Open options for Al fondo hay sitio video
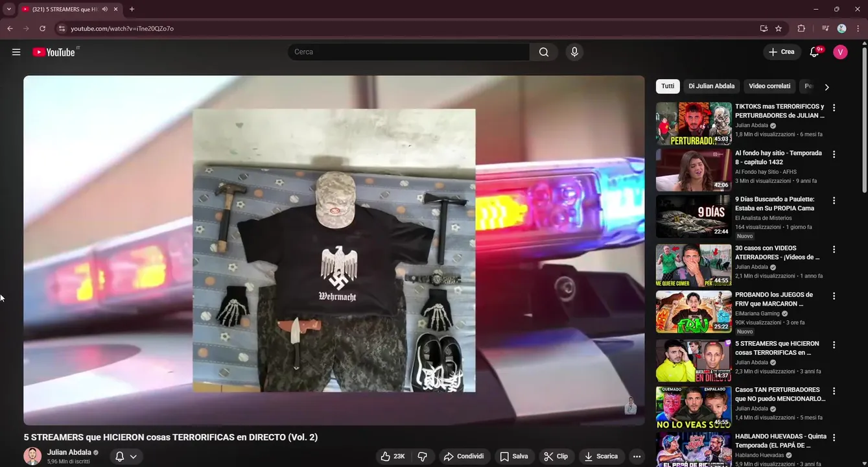 tap(834, 154)
